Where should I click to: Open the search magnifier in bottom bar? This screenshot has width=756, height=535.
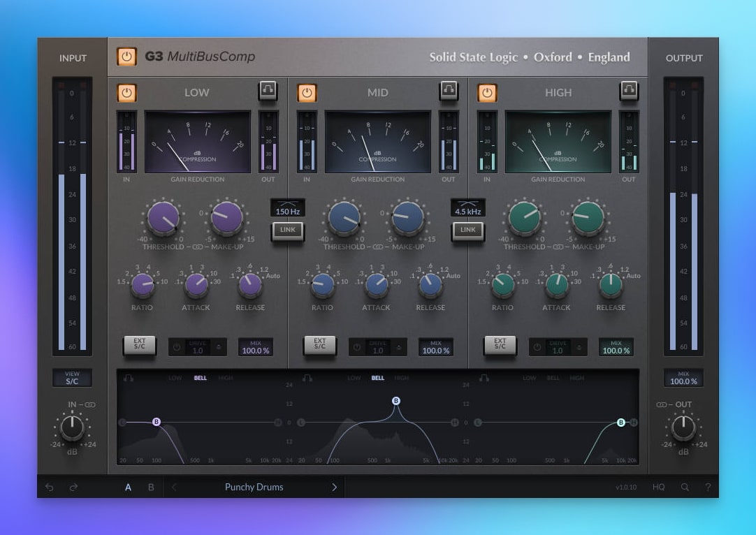(685, 488)
